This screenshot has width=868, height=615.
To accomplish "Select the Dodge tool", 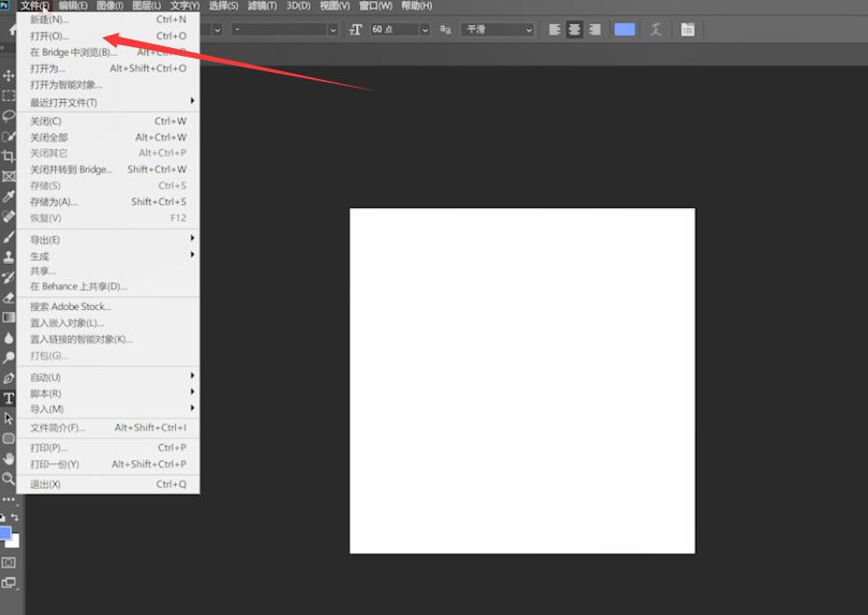I will coord(9,358).
